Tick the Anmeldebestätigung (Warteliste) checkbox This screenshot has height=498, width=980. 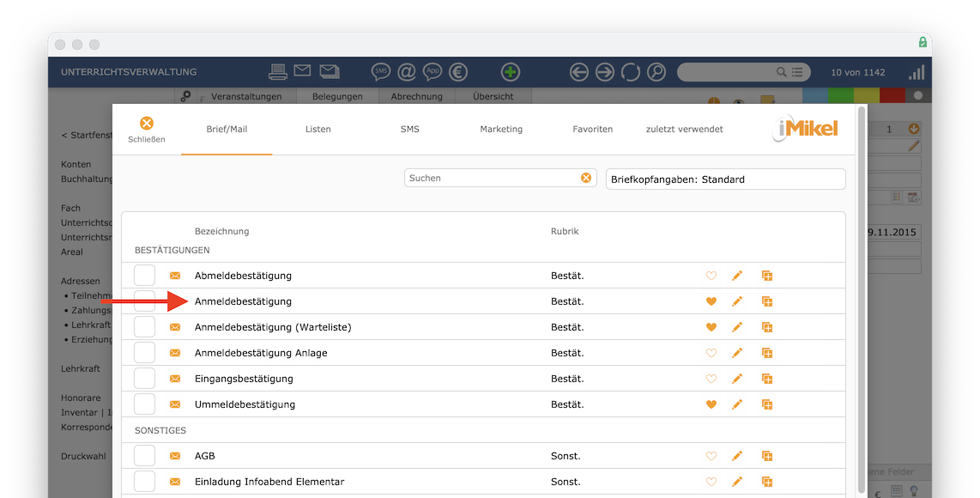coord(144,326)
